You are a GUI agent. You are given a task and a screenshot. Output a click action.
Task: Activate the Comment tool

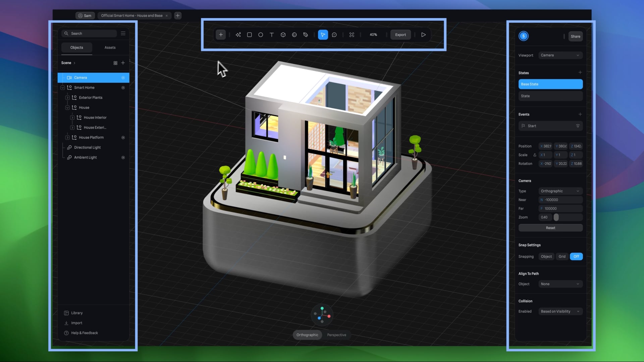tap(334, 35)
